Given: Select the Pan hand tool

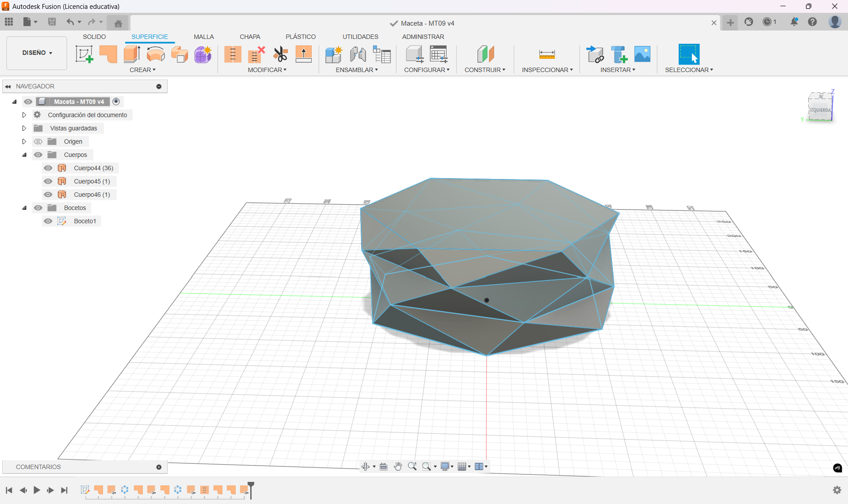Looking at the screenshot, I should pos(398,466).
